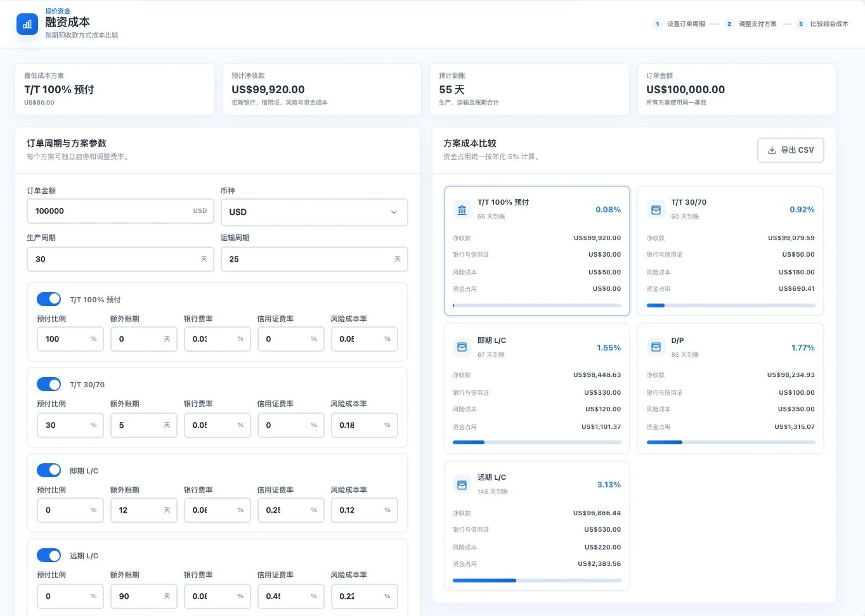Click the 方案成本比较 panel heading
This screenshot has height=616, width=865.
(470, 143)
